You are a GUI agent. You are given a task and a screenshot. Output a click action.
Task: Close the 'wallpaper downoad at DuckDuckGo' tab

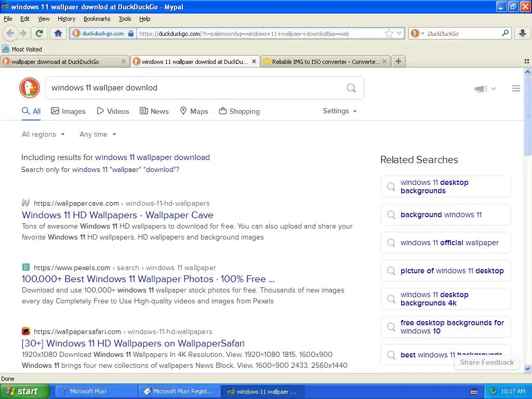tap(124, 61)
